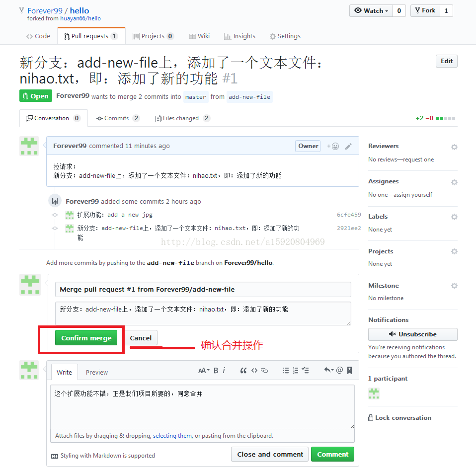Open commit 2921ee2
The image size is (476, 473).
click(x=349, y=228)
